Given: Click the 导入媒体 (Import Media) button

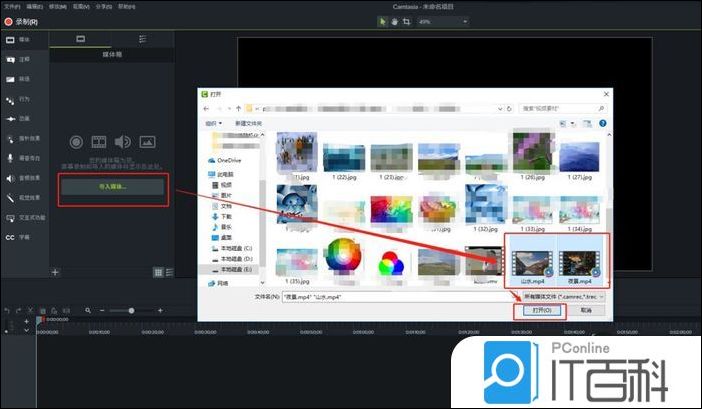Looking at the screenshot, I should click(x=111, y=186).
